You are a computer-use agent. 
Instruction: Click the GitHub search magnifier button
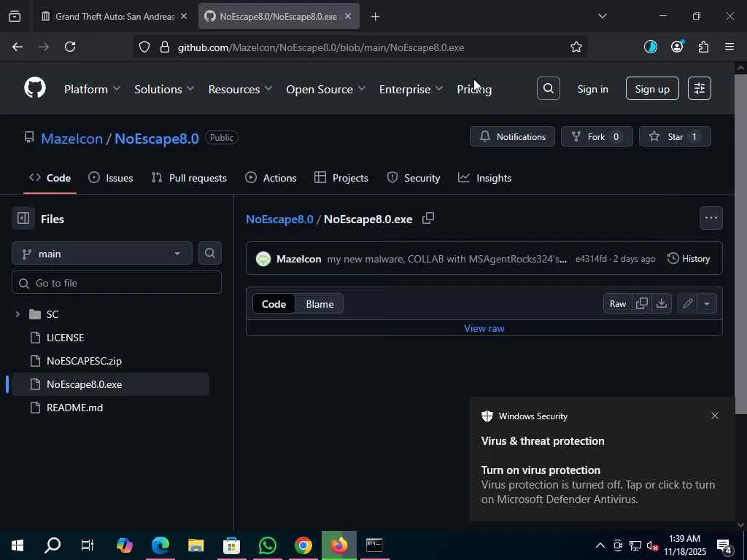point(549,88)
